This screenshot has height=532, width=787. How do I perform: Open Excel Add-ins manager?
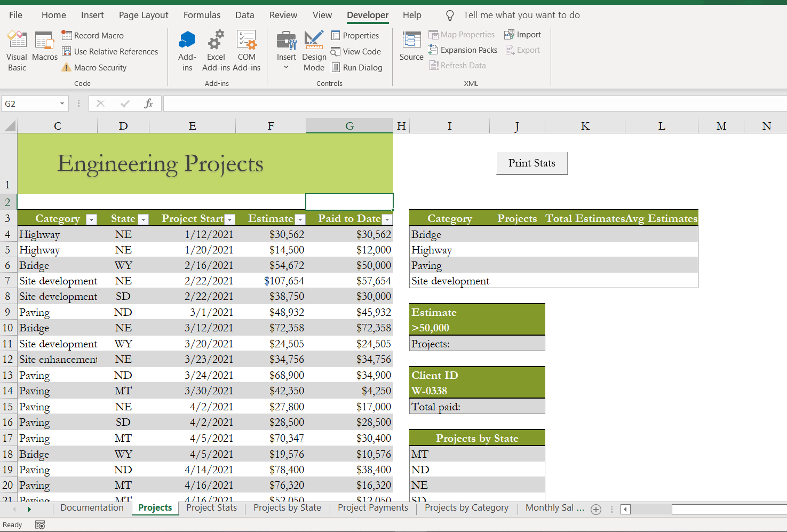point(216,51)
